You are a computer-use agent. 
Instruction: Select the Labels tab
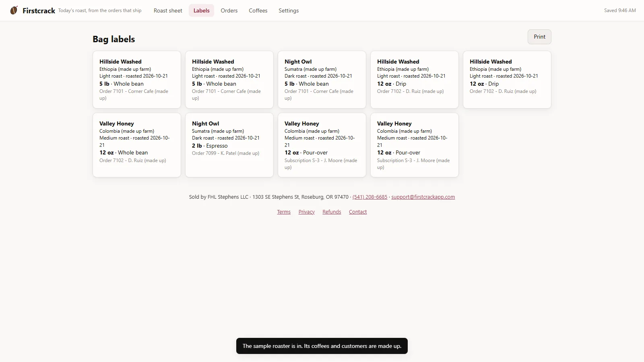click(x=201, y=10)
